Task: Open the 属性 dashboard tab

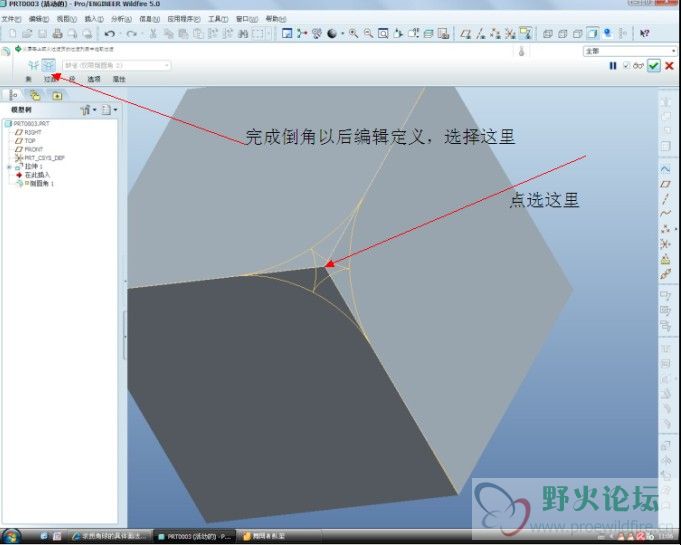Action: point(119,79)
